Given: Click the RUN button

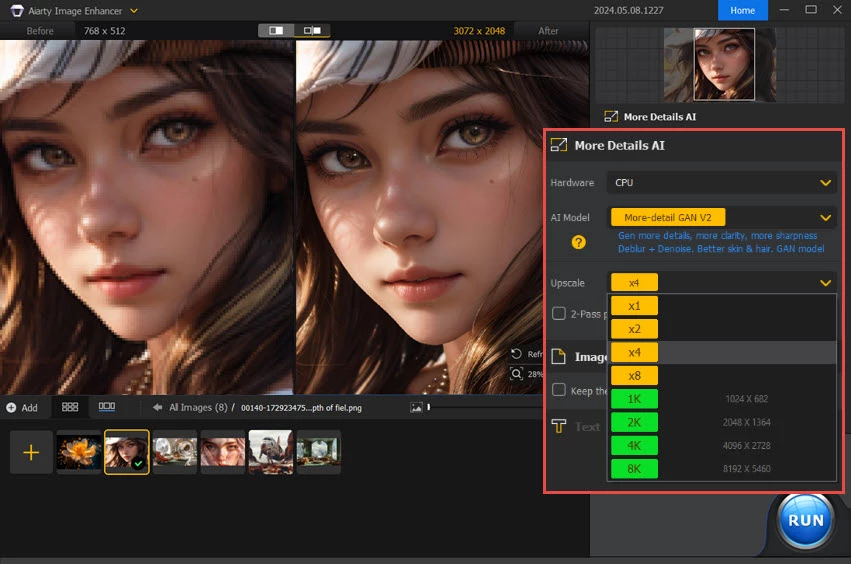Looking at the screenshot, I should [805, 520].
